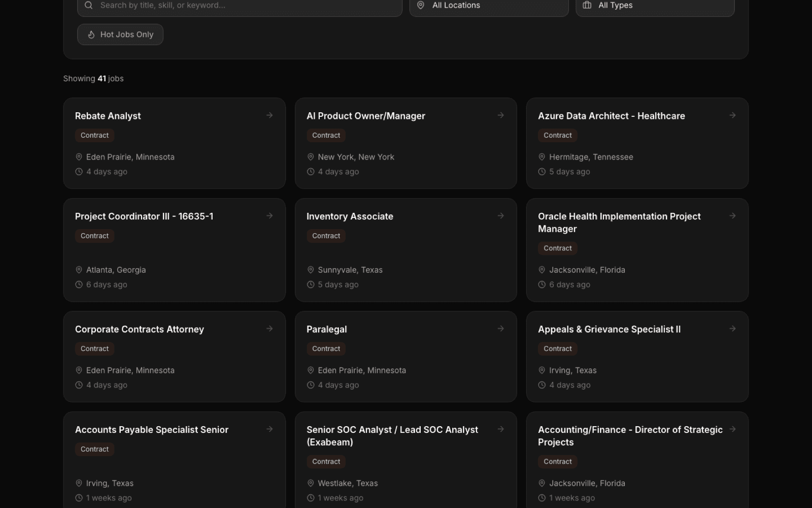Click pin icon beside Atlanta, Georgia

click(x=79, y=270)
